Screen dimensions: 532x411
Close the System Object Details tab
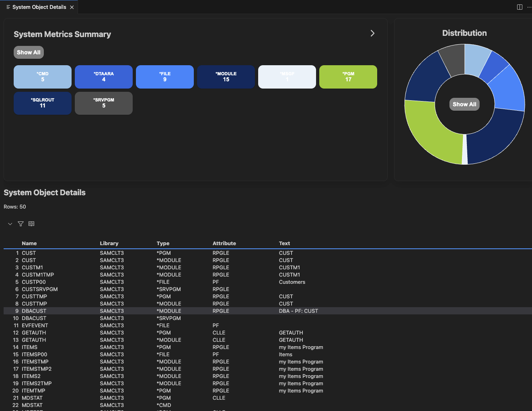coord(72,7)
